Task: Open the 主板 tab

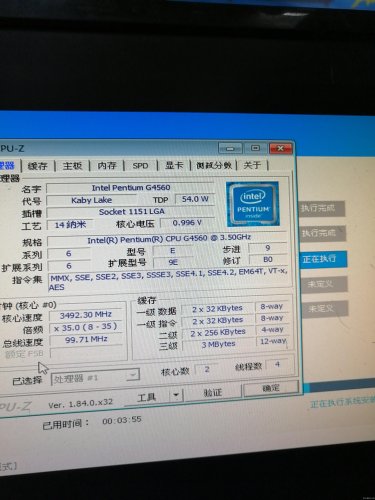Action: (72, 165)
